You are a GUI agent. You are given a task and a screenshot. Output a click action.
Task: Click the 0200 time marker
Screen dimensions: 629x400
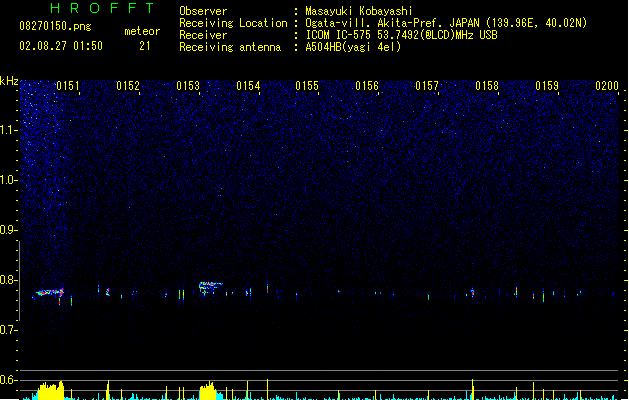(607, 86)
